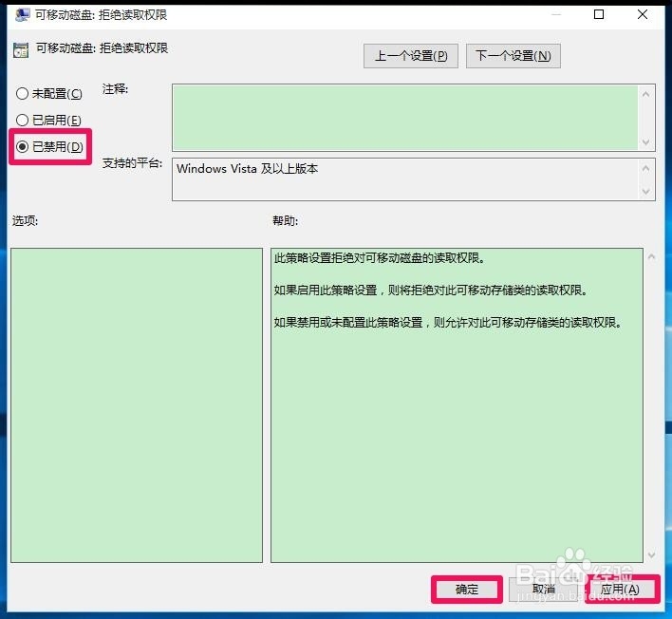Click supported platform box scroll down arrow
The image size is (672, 619).
(646, 192)
